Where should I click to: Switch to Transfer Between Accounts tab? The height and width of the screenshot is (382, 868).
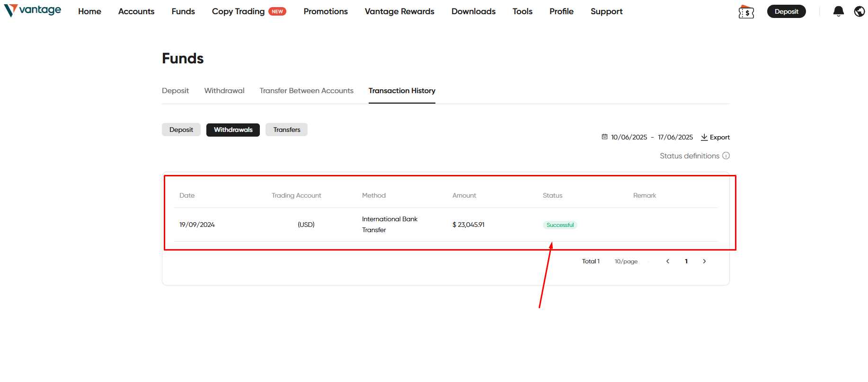tap(306, 91)
